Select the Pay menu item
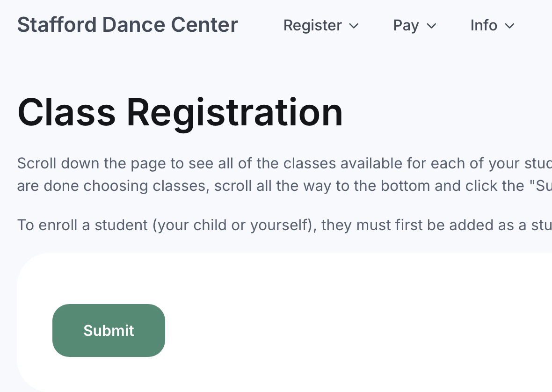The width and height of the screenshot is (552, 392). tap(406, 25)
